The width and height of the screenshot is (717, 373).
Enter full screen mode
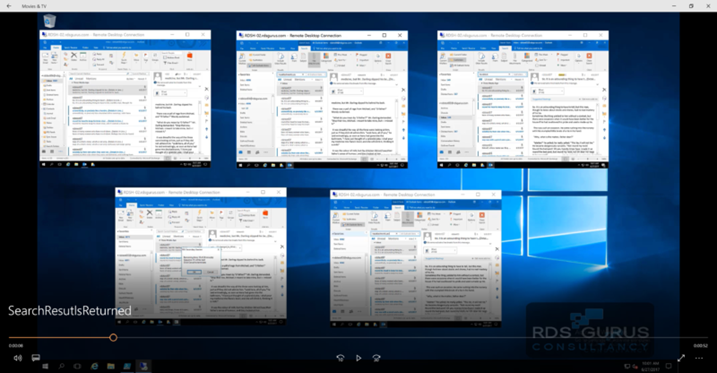(681, 358)
